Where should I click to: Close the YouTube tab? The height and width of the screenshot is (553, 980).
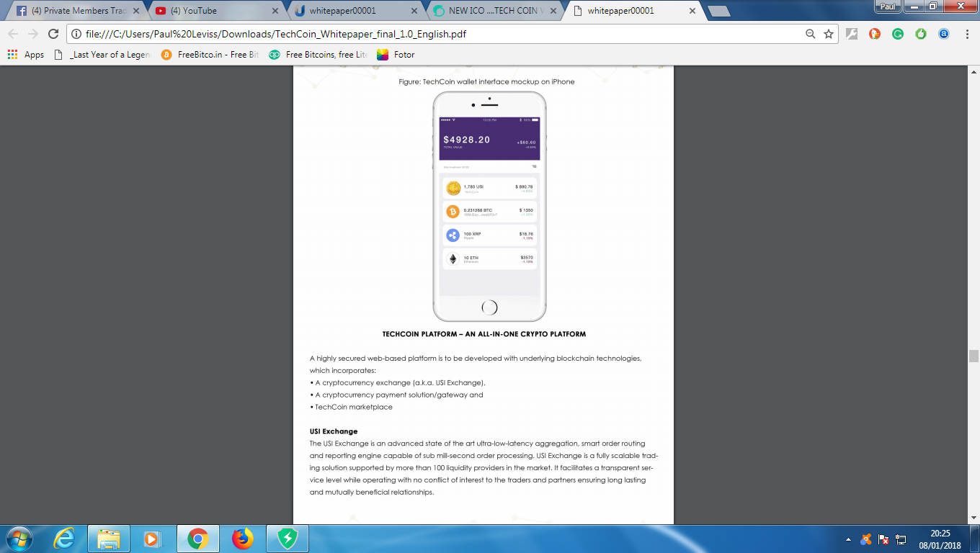click(x=275, y=11)
